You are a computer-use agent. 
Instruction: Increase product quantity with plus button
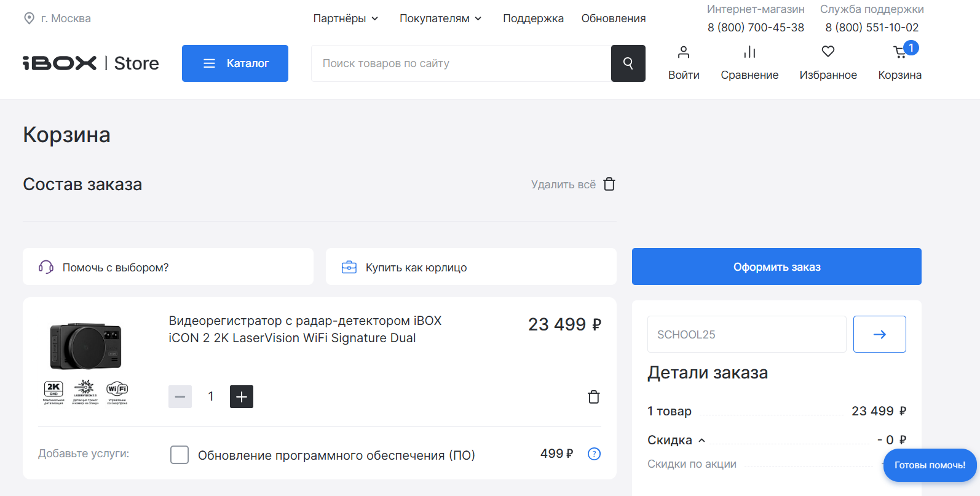(x=242, y=397)
